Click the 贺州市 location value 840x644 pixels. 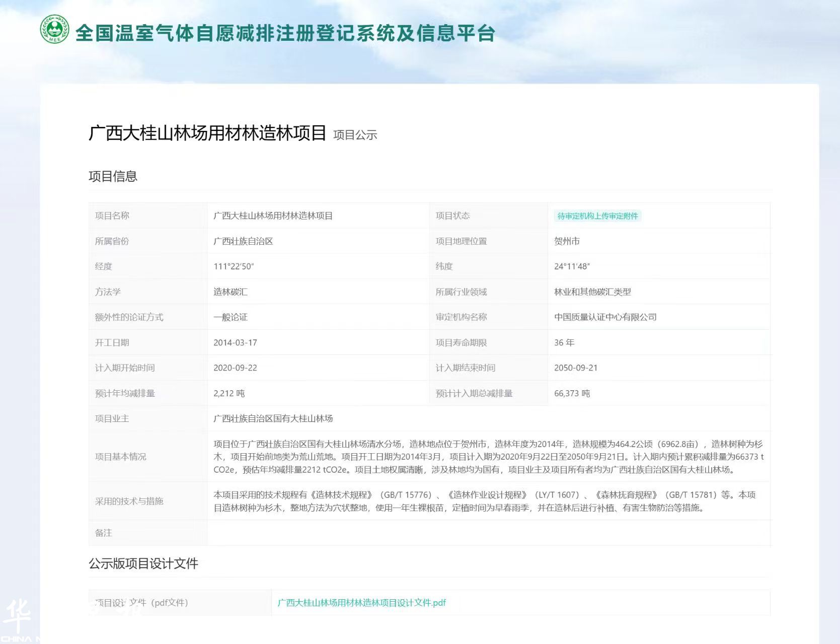(567, 241)
